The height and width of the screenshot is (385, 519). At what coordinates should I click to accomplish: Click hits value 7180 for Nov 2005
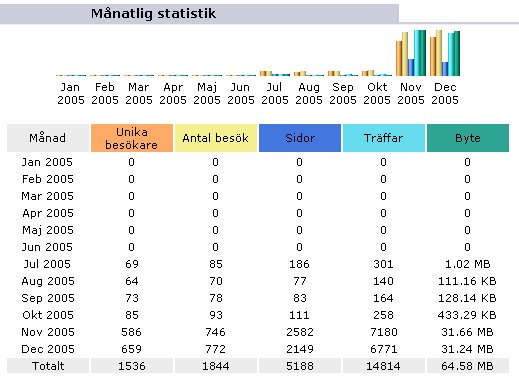384,332
